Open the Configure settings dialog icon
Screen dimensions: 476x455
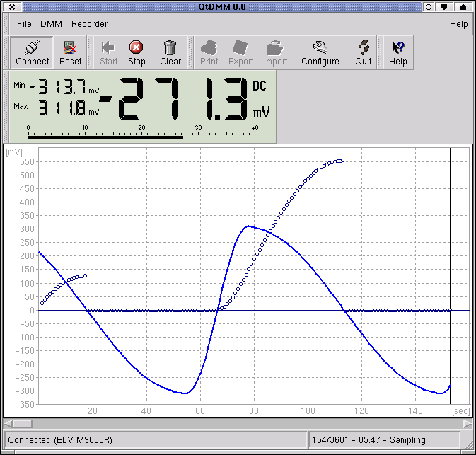click(x=320, y=53)
